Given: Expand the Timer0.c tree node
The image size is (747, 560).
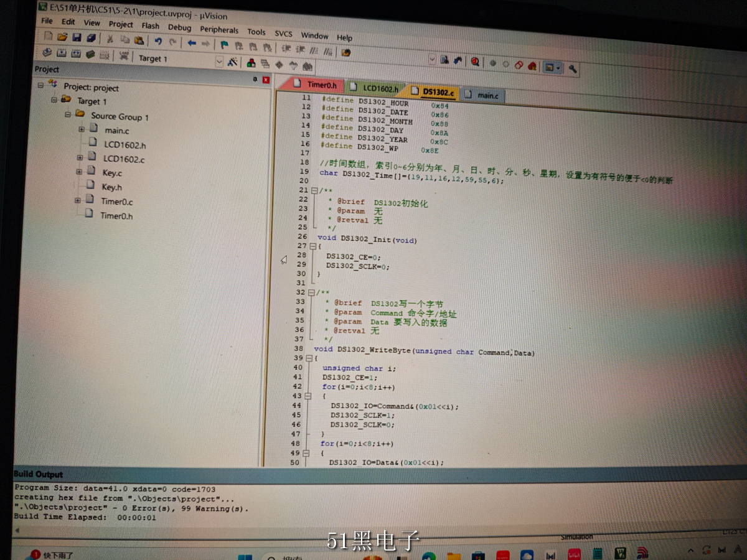Looking at the screenshot, I should pos(77,200).
